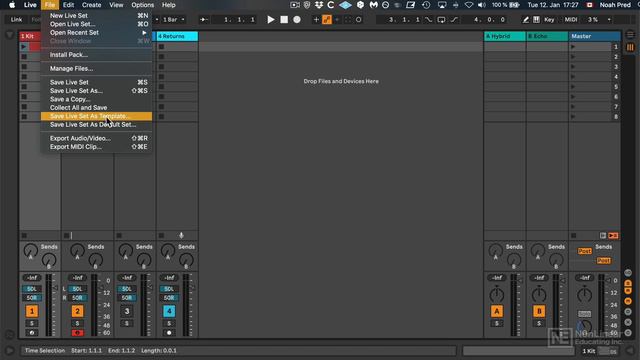This screenshot has width=640, height=360.
Task: Toggle the Session Record circle button
Action: (x=358, y=20)
